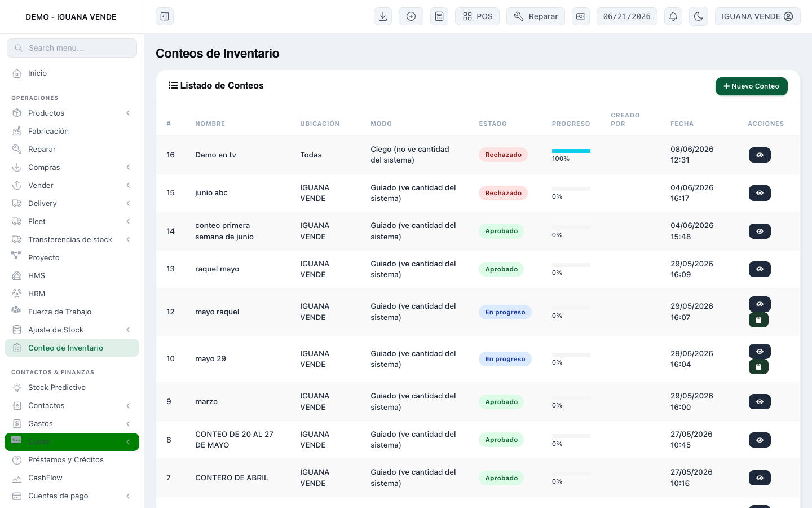
Task: Open the calculator icon in toolbar
Action: point(439,16)
